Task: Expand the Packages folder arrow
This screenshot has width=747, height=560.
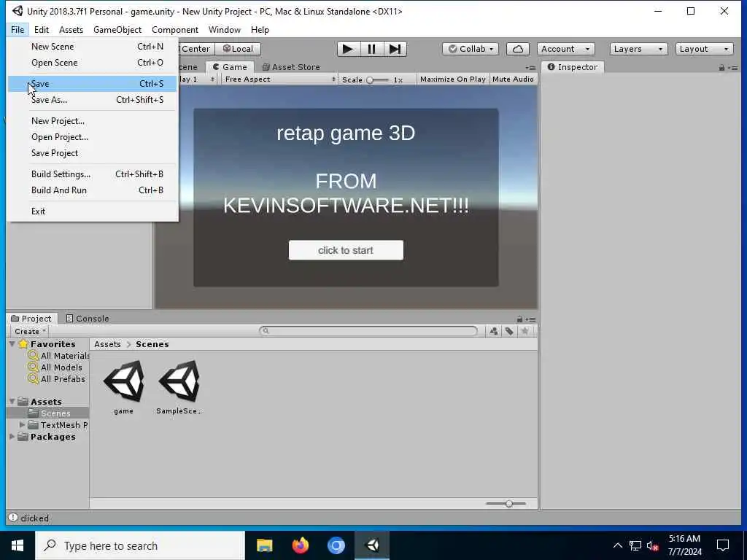Action: click(x=12, y=437)
